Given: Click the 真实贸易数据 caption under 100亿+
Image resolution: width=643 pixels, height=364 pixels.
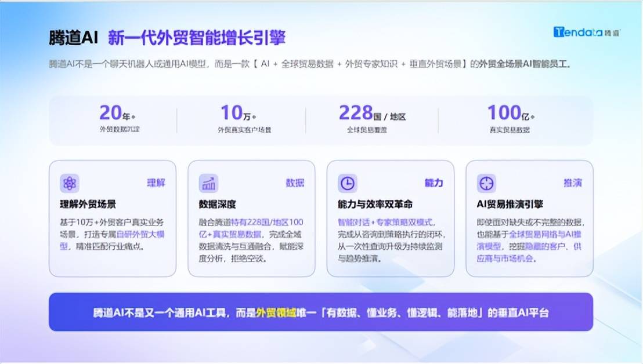Looking at the screenshot, I should pos(510,130).
